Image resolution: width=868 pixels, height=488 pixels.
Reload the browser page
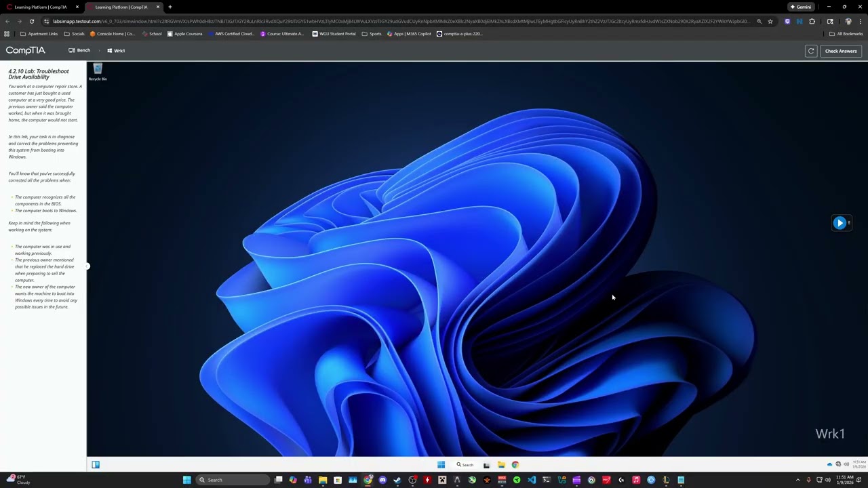(x=31, y=21)
